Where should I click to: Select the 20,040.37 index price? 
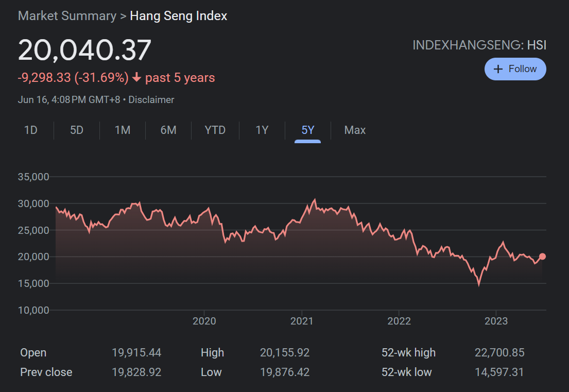(x=84, y=50)
